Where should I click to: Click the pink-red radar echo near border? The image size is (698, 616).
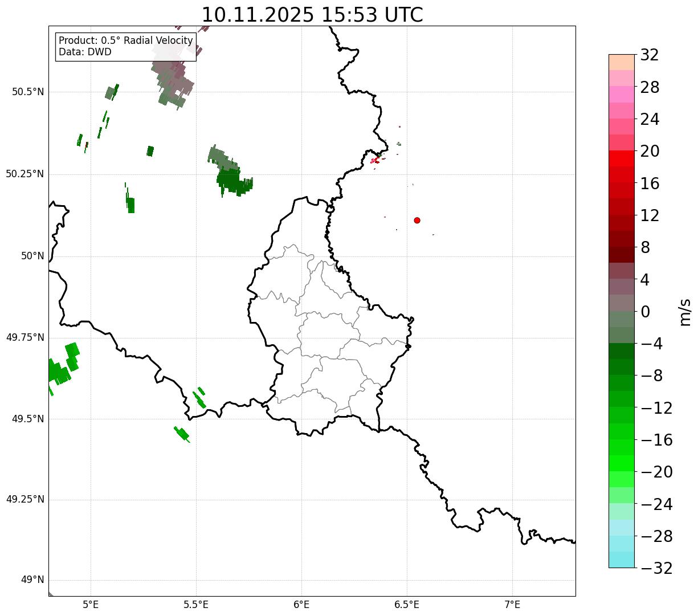coord(375,161)
